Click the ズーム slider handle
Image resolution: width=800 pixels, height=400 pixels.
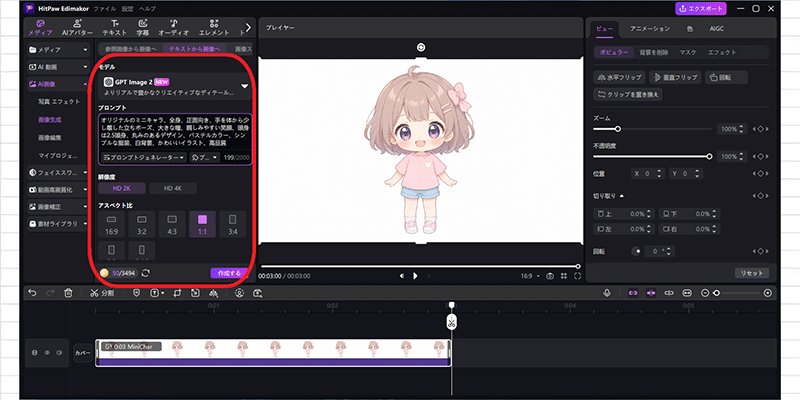coord(617,129)
